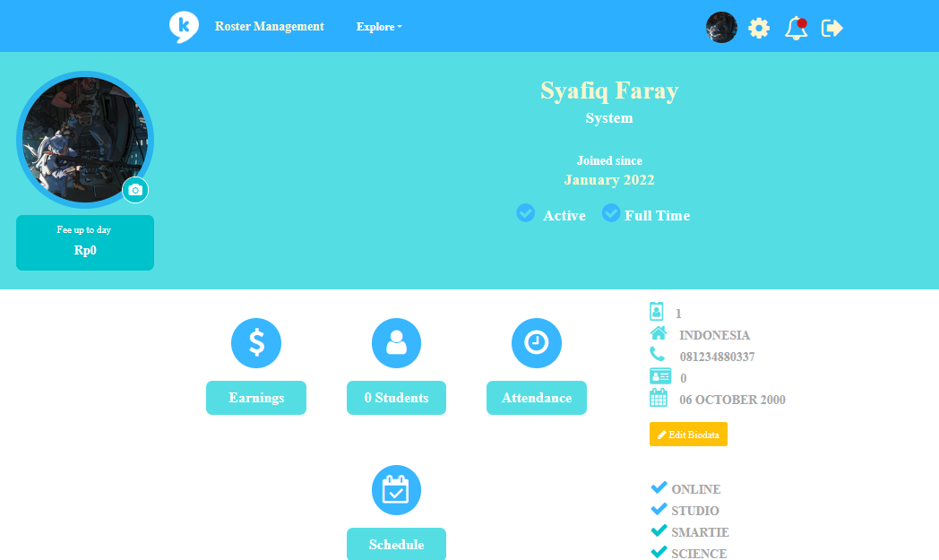
Task: Expand the Explore dropdown menu
Action: [379, 27]
